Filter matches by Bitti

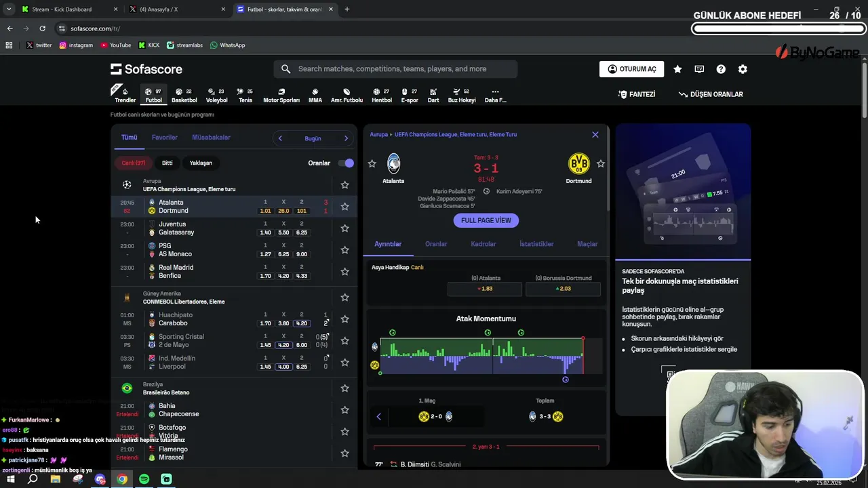167,163
